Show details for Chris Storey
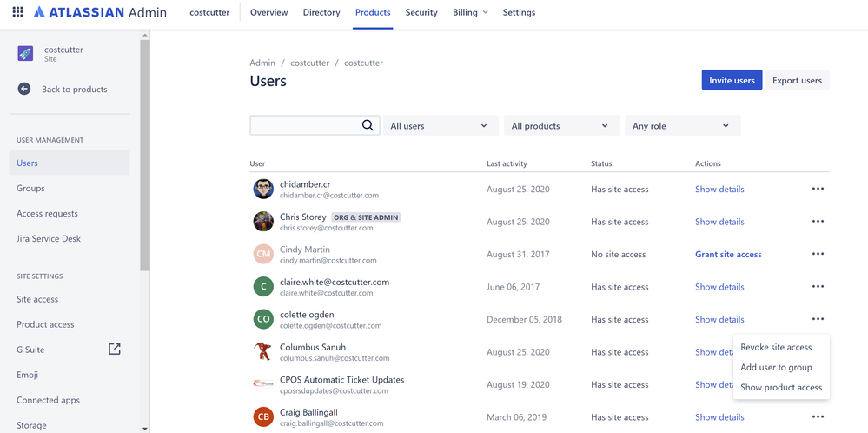868x433 pixels. tap(719, 222)
